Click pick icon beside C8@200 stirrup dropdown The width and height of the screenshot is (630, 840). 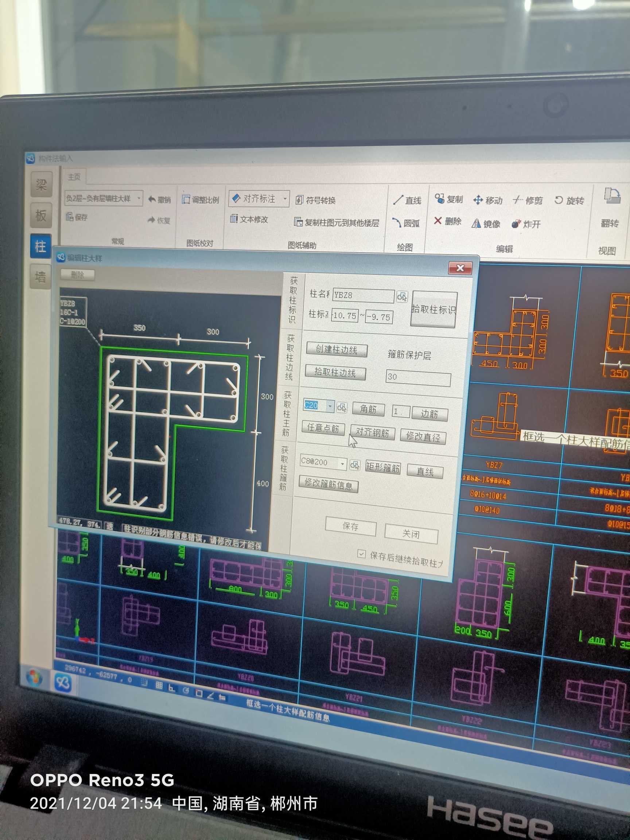(x=355, y=465)
